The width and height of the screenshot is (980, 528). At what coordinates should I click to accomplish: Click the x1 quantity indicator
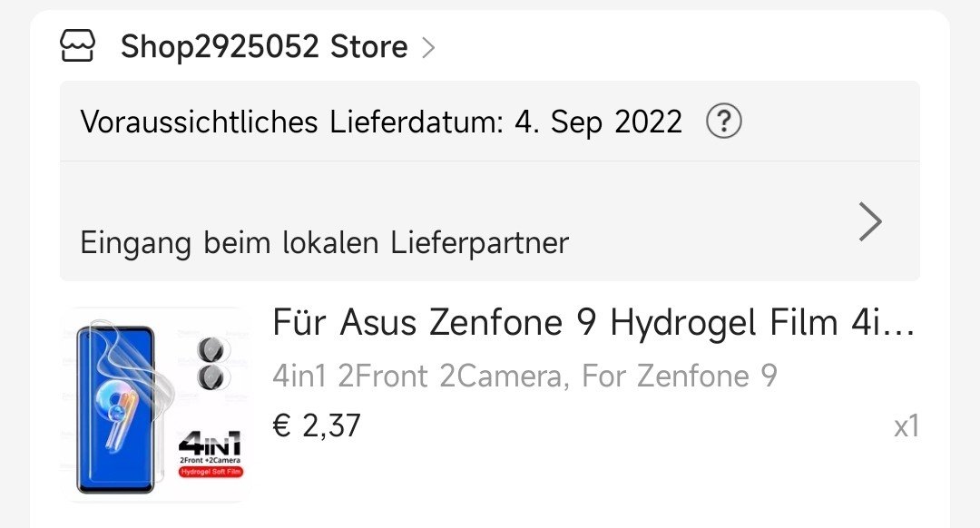(906, 425)
